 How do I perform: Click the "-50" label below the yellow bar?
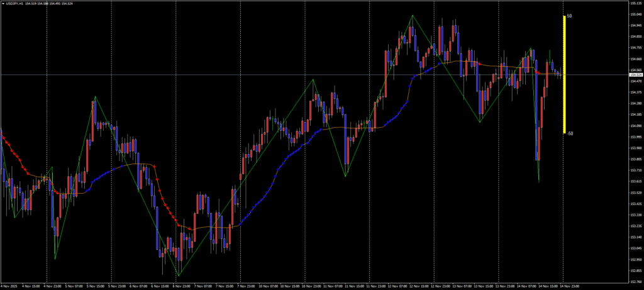point(569,133)
